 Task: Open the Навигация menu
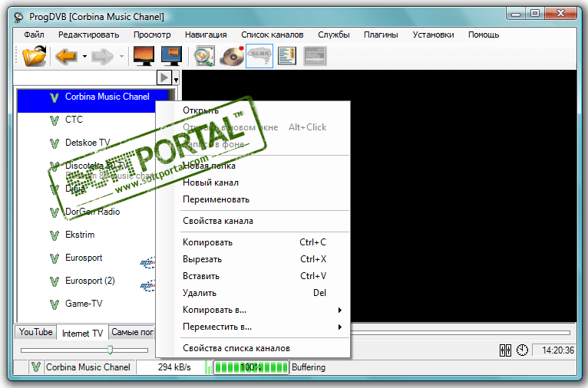coord(206,35)
